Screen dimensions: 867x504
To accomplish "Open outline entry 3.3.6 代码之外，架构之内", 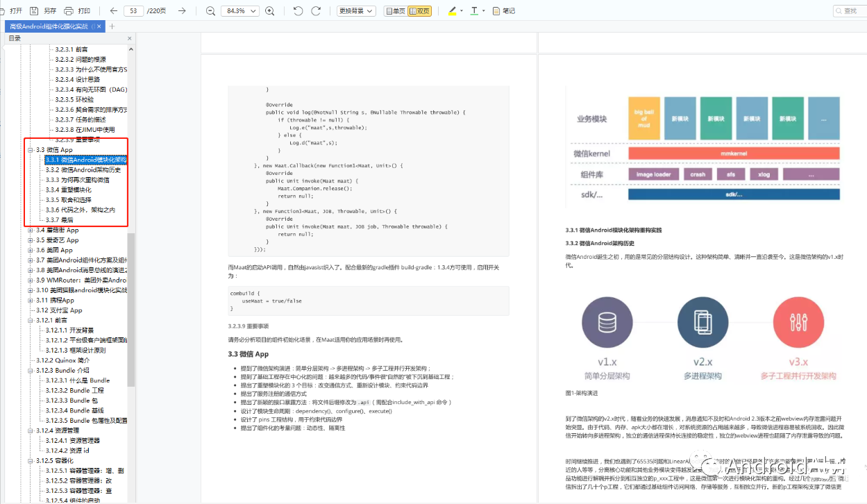I will coord(81,210).
